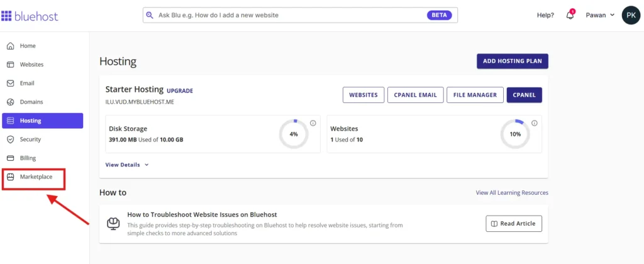644x264 pixels.
Task: Open the notifications bell icon
Action: point(570,15)
